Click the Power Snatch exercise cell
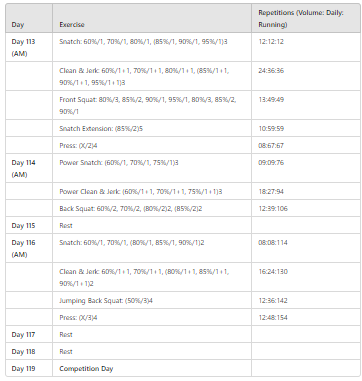The height and width of the screenshot is (381, 362). pos(152,168)
